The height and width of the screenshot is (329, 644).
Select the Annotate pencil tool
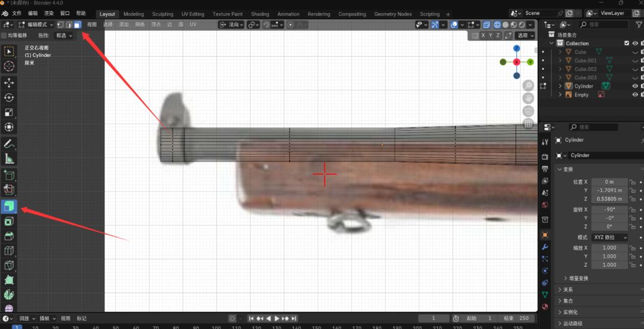coord(8,143)
